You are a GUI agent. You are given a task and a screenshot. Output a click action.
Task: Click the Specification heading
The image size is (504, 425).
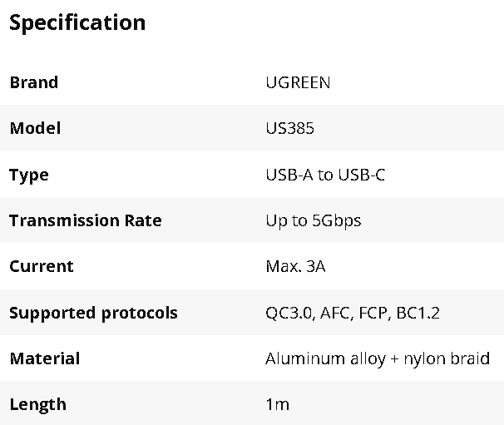(x=77, y=22)
